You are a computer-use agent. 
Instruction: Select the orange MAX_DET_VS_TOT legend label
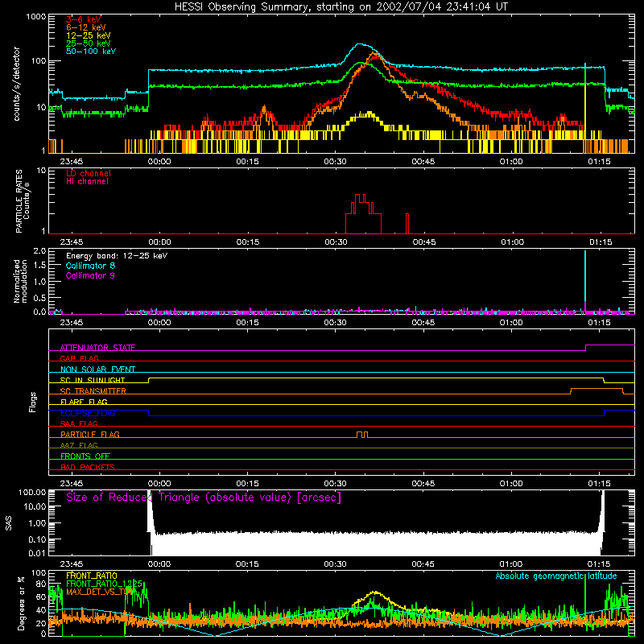coord(100,592)
